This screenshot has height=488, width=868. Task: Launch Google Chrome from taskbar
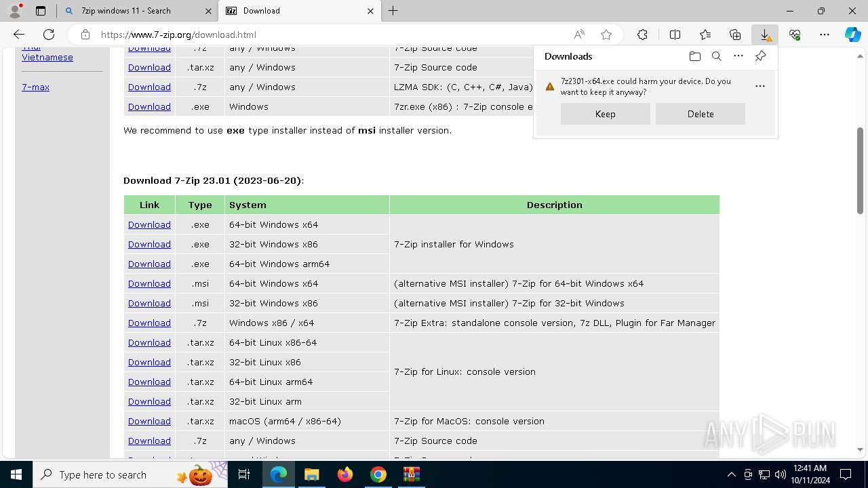(378, 474)
